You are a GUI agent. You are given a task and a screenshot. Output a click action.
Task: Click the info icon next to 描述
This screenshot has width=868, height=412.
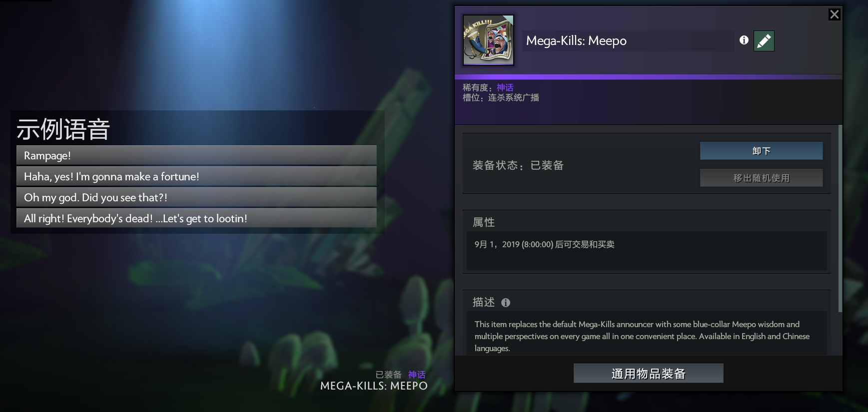(506, 303)
